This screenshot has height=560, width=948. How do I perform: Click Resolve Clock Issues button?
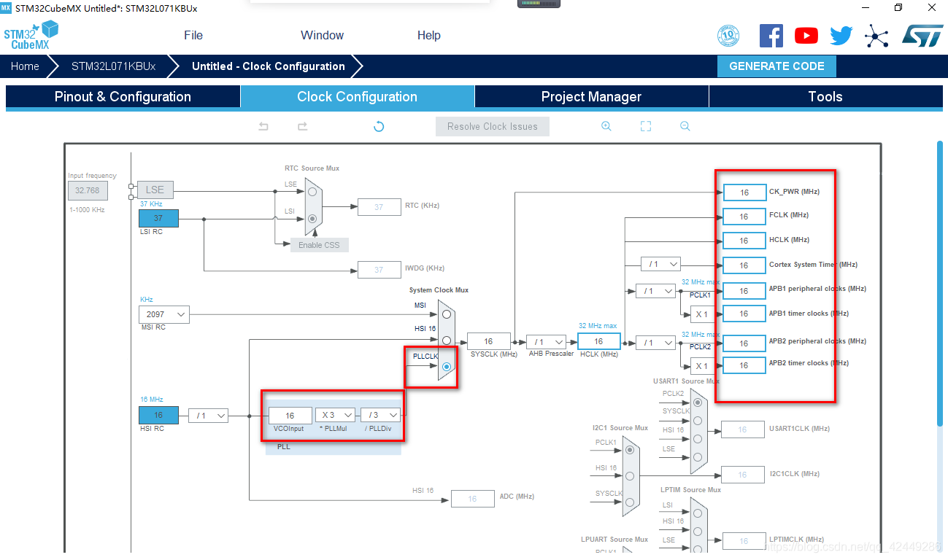tap(493, 126)
